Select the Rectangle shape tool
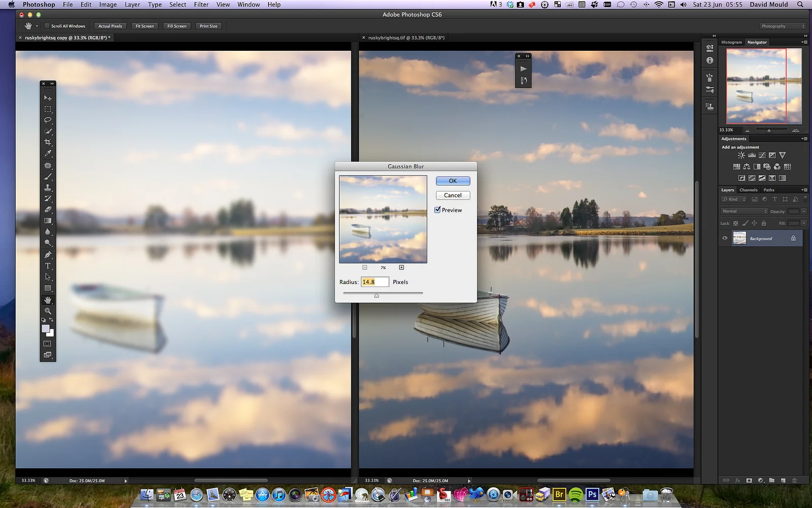The height and width of the screenshot is (508, 812). click(48, 288)
